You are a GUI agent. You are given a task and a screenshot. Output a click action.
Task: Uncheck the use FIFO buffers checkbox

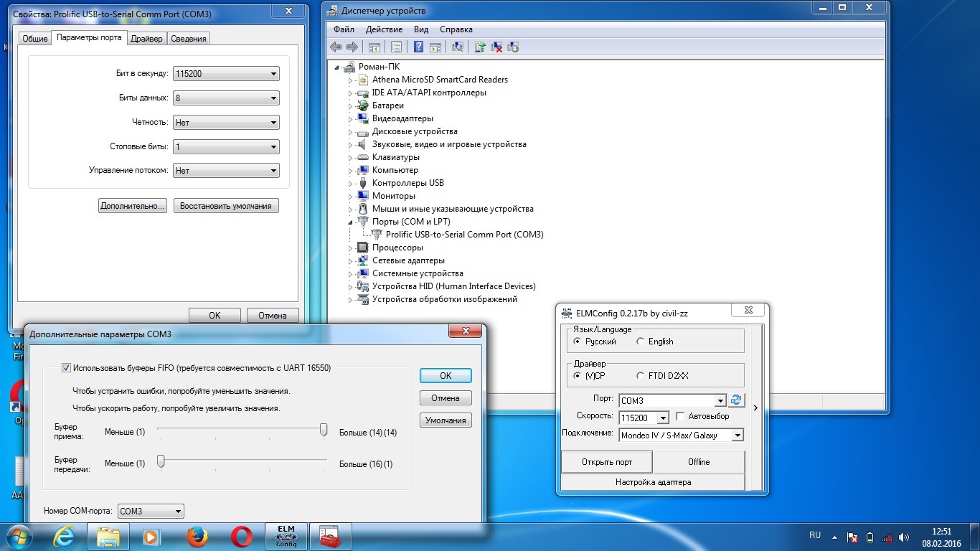(x=66, y=368)
